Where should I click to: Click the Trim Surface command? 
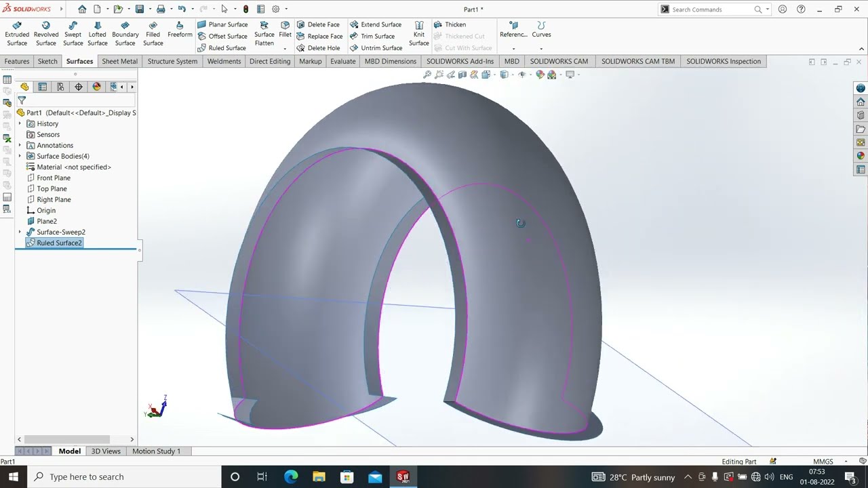372,36
